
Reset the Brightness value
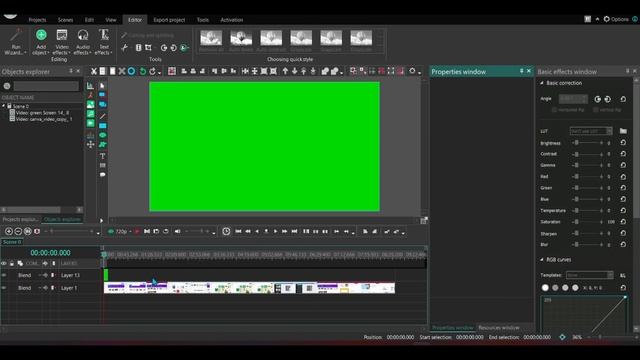(x=623, y=142)
